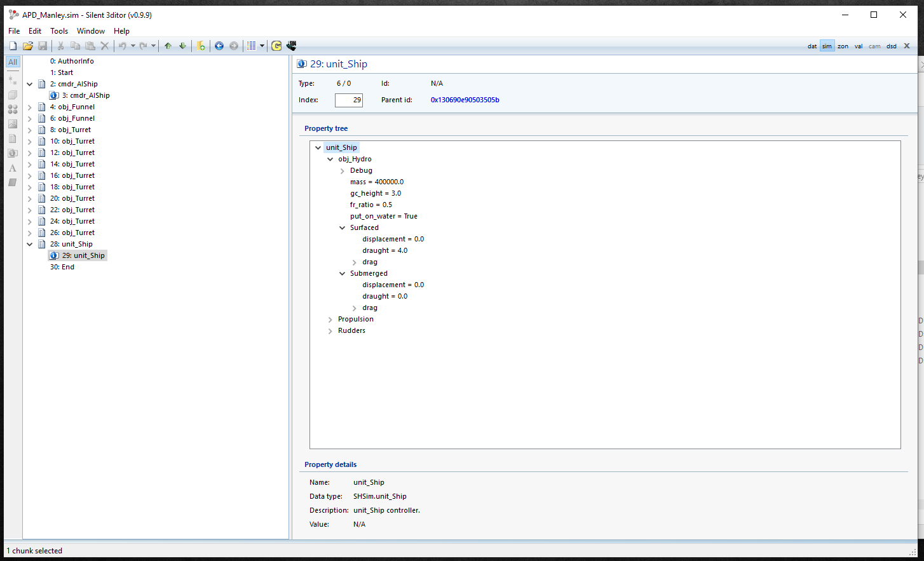
Task: Click the colored list view icon
Action: click(x=252, y=46)
